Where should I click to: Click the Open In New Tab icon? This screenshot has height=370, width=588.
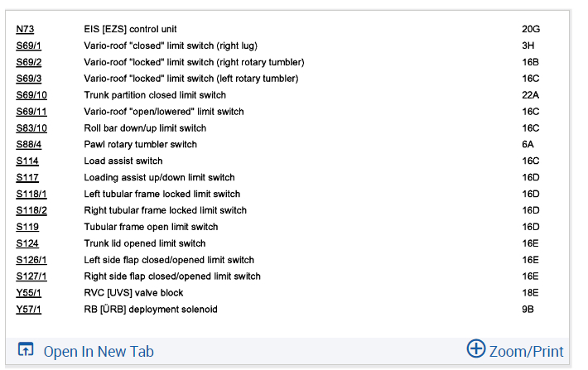pos(26,350)
